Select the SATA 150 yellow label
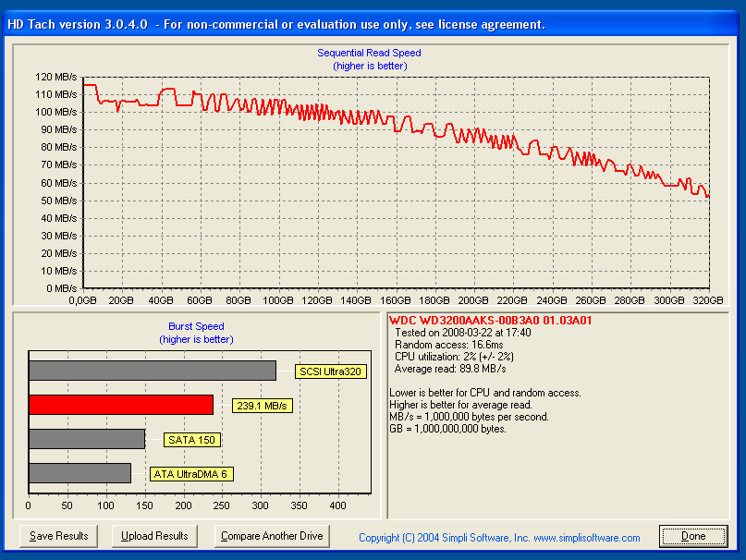 point(191,440)
